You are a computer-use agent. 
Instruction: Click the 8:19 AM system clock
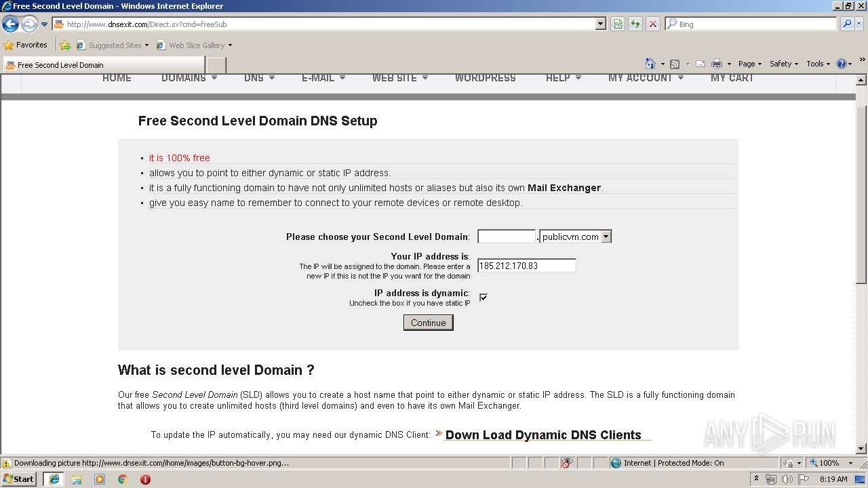[833, 479]
